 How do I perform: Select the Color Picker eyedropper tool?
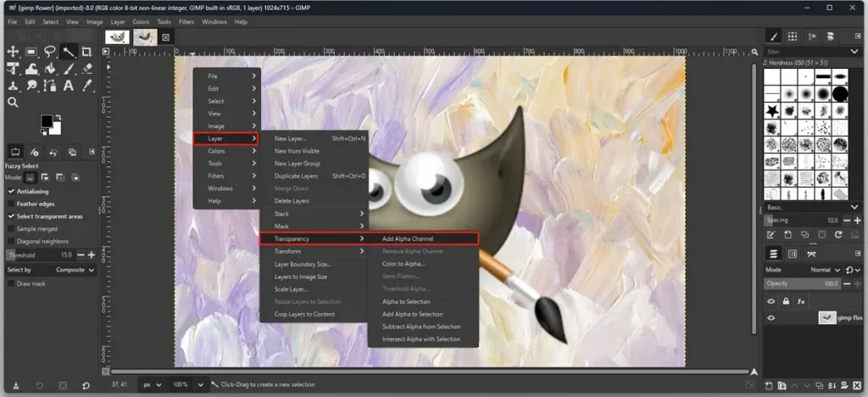[x=86, y=86]
